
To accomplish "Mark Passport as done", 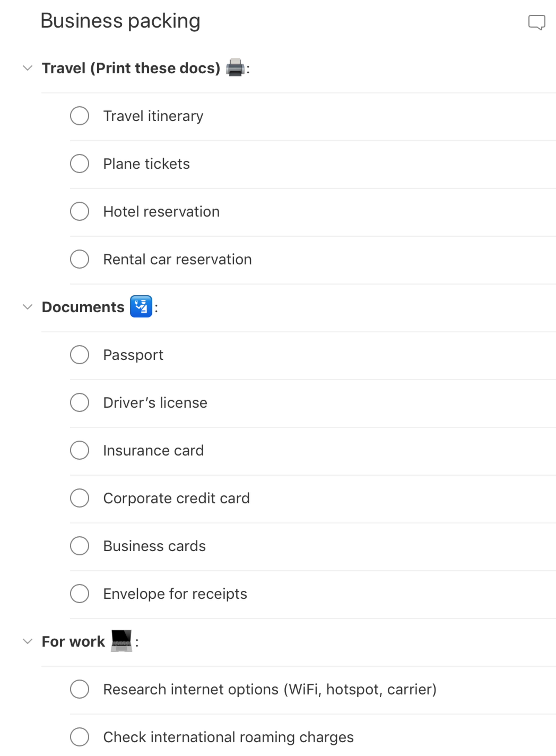I will tap(79, 355).
